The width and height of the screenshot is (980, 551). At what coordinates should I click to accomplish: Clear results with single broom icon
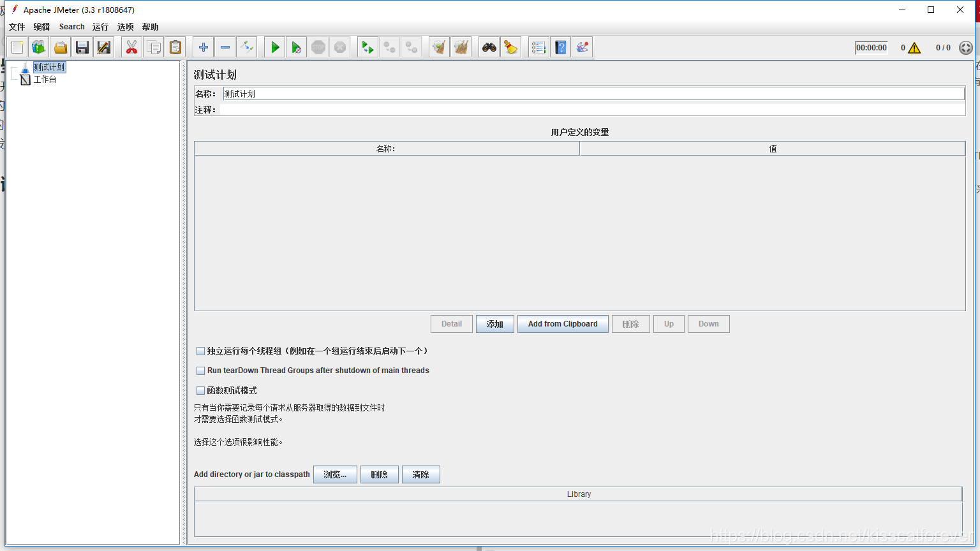(440, 47)
